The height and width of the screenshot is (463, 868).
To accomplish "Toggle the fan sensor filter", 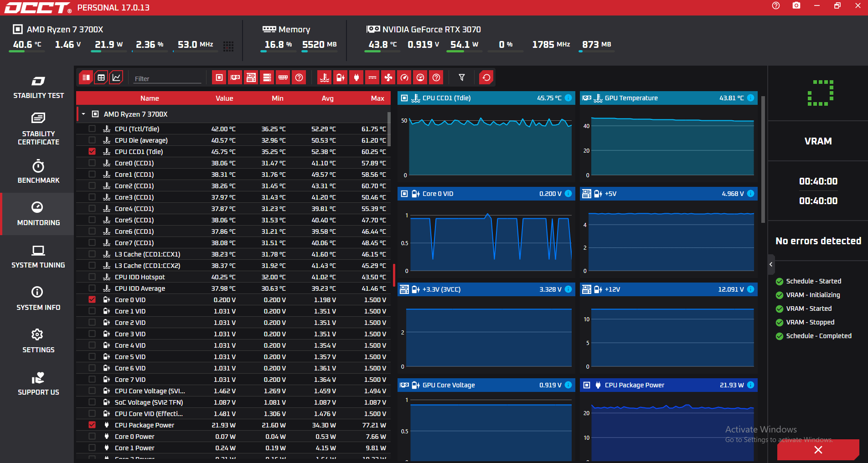I will point(388,77).
